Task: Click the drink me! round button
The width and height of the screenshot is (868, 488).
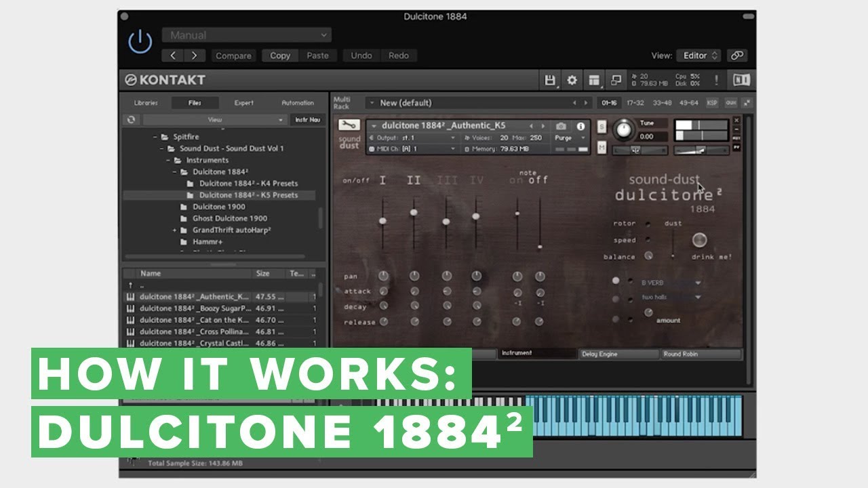Action: click(699, 240)
